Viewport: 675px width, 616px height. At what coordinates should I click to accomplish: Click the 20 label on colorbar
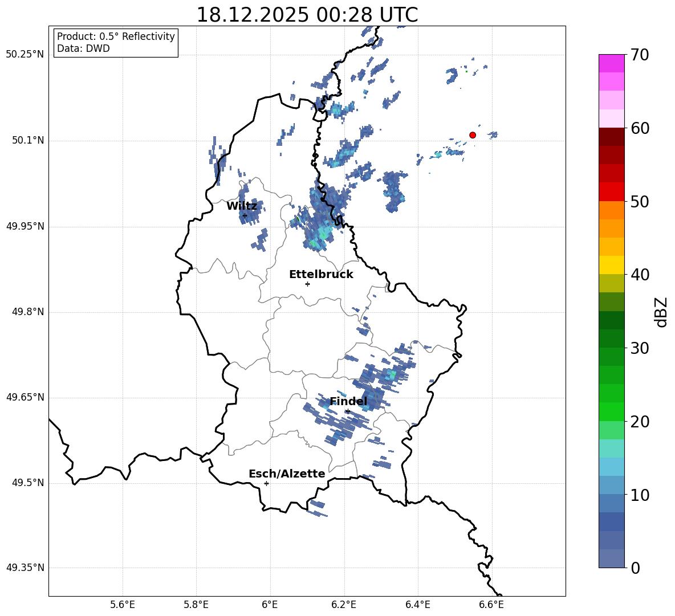pyautogui.click(x=639, y=421)
